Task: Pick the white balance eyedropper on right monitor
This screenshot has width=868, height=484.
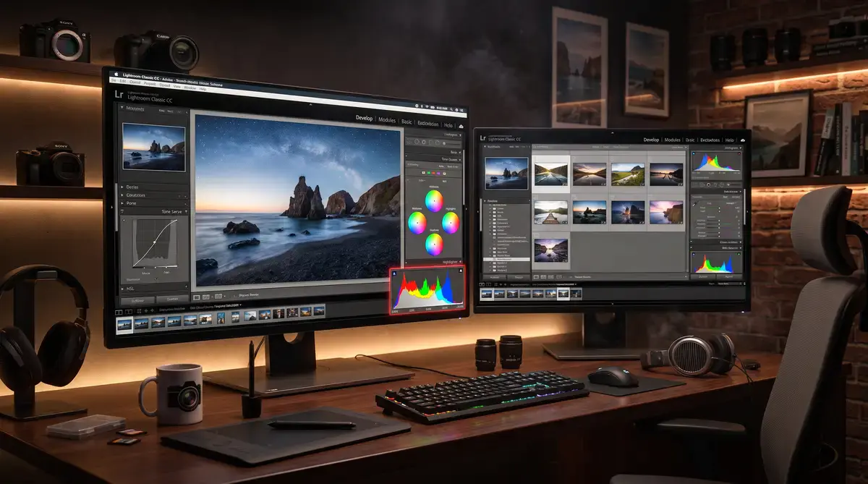Action: [697, 205]
